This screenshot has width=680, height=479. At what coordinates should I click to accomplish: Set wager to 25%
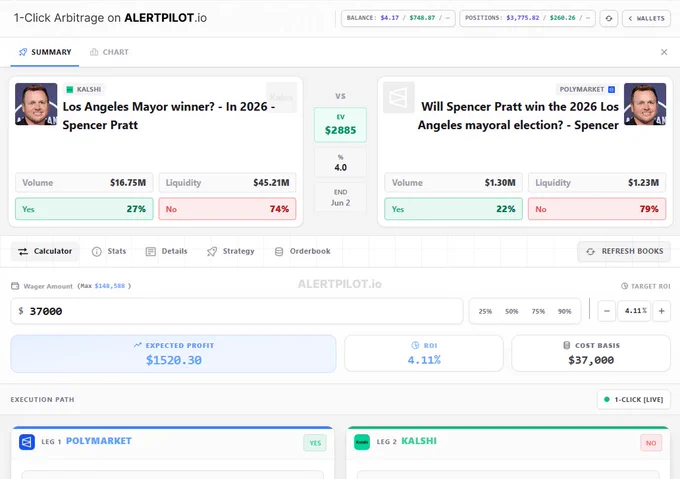click(x=485, y=311)
